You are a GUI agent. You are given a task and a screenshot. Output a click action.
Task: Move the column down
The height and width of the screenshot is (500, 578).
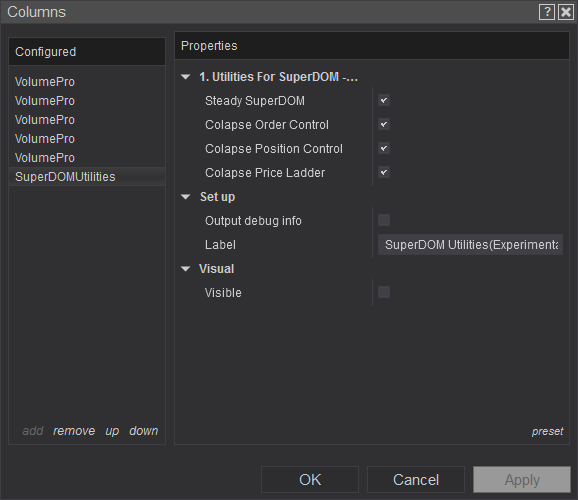coord(143,431)
